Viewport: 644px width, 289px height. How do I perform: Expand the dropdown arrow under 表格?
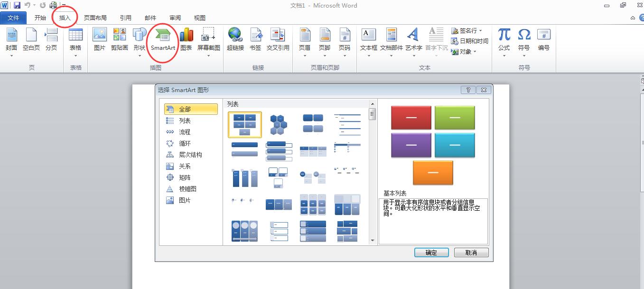pos(75,56)
